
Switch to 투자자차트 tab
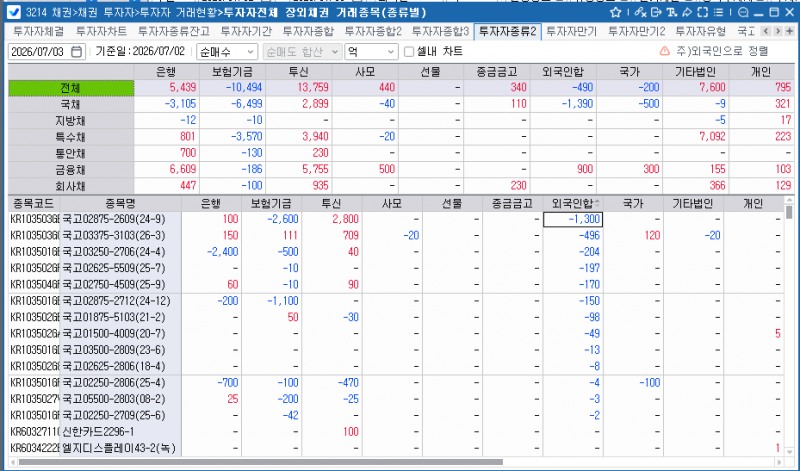tap(102, 31)
